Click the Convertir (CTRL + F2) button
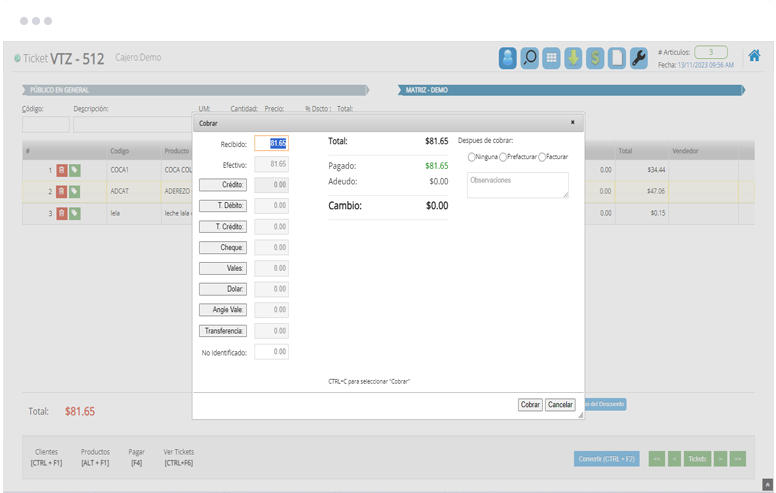Image resolution: width=776 pixels, height=493 pixels. pos(607,459)
